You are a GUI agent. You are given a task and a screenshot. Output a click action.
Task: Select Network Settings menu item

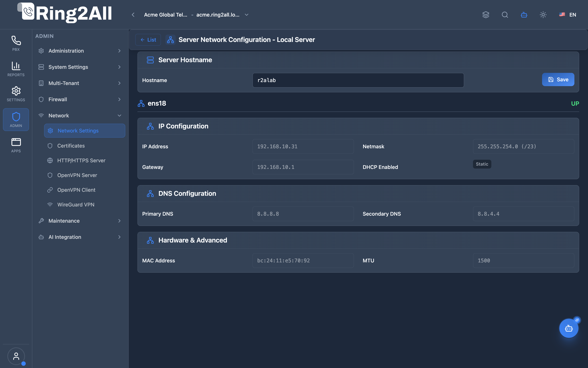pos(85,131)
